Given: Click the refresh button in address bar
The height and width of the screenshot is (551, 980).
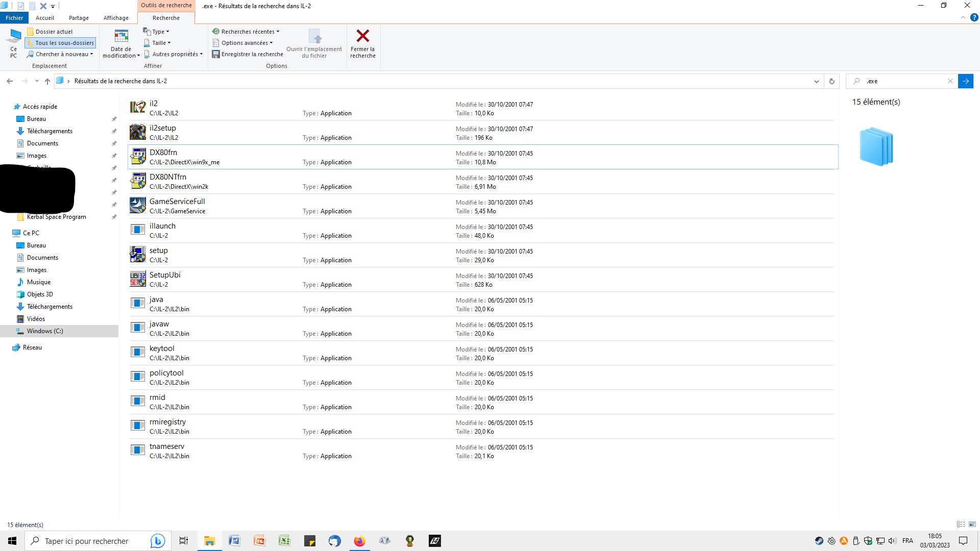Looking at the screenshot, I should point(832,81).
